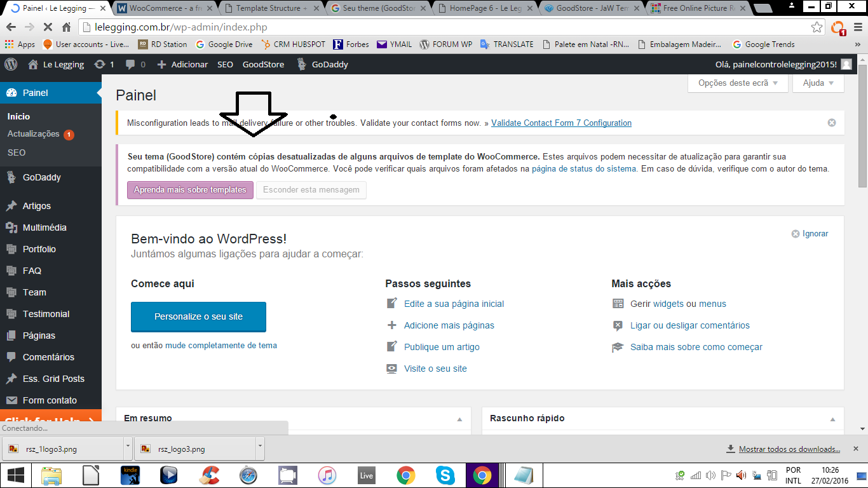Visit Le Legging site from admin bar
The height and width of the screenshot is (488, 868).
(56, 64)
